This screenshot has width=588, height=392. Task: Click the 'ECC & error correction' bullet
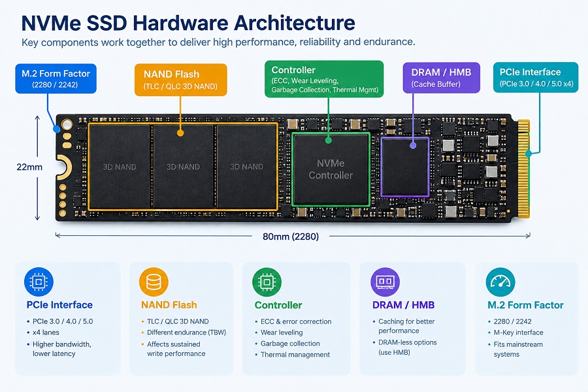(x=293, y=321)
